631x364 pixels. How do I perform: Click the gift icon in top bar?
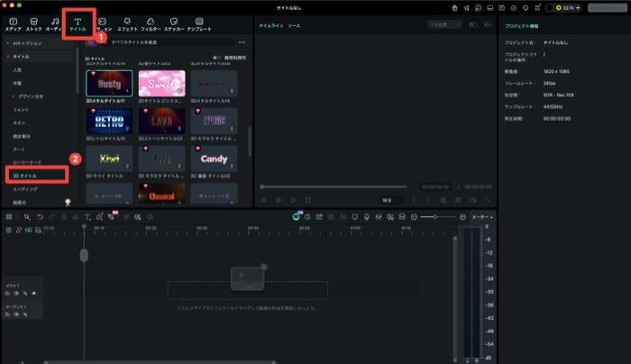[x=454, y=7]
